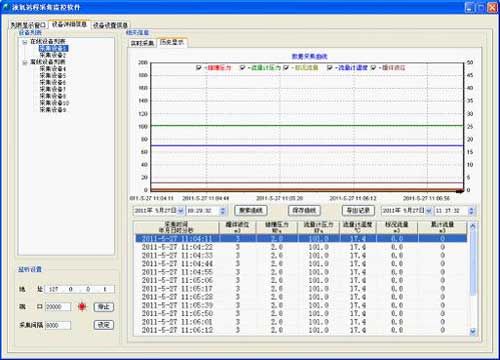Click the 搜索曲线 button
The image size is (500, 360).
pos(251,210)
